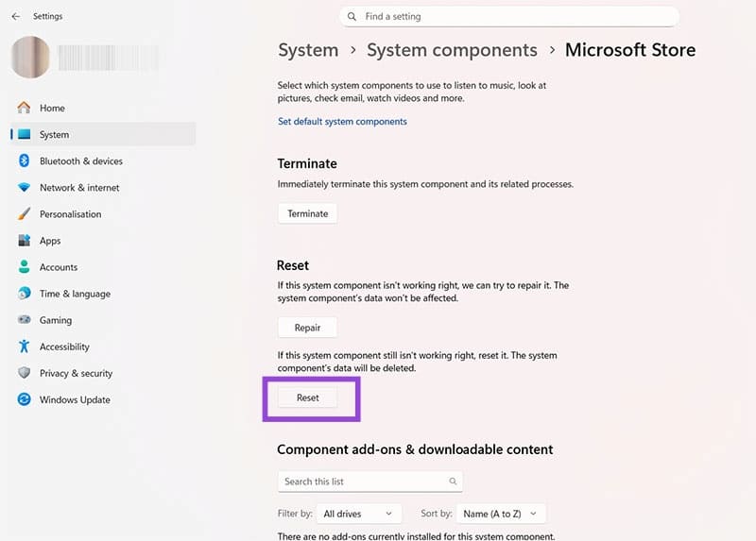Click the Network wifi icon
Viewport: 756px width, 541px height.
coord(25,187)
